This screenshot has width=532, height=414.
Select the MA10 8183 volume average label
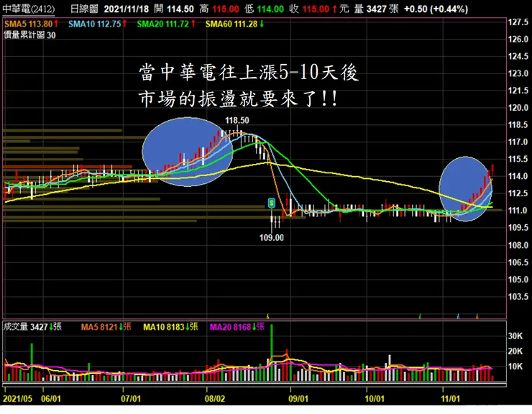tap(170, 327)
